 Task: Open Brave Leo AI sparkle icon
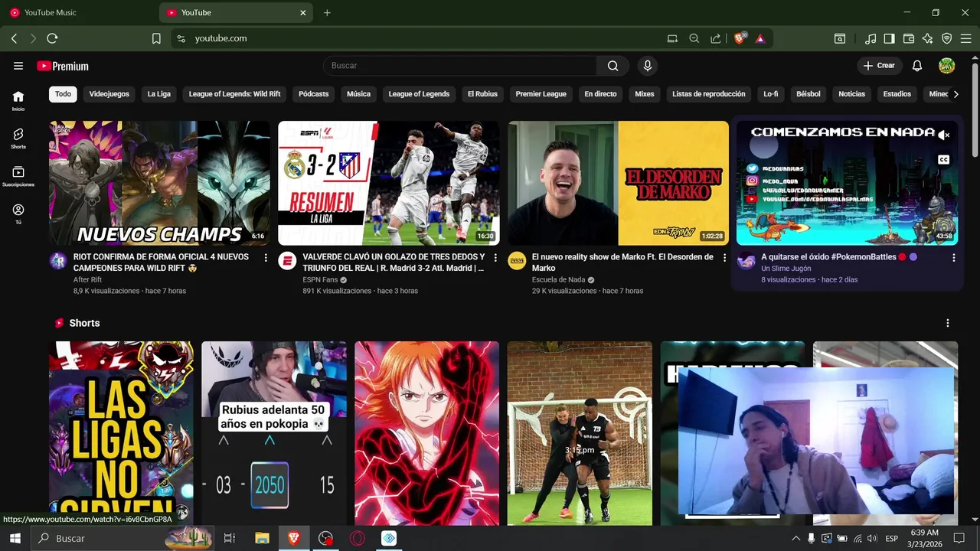tap(928, 38)
